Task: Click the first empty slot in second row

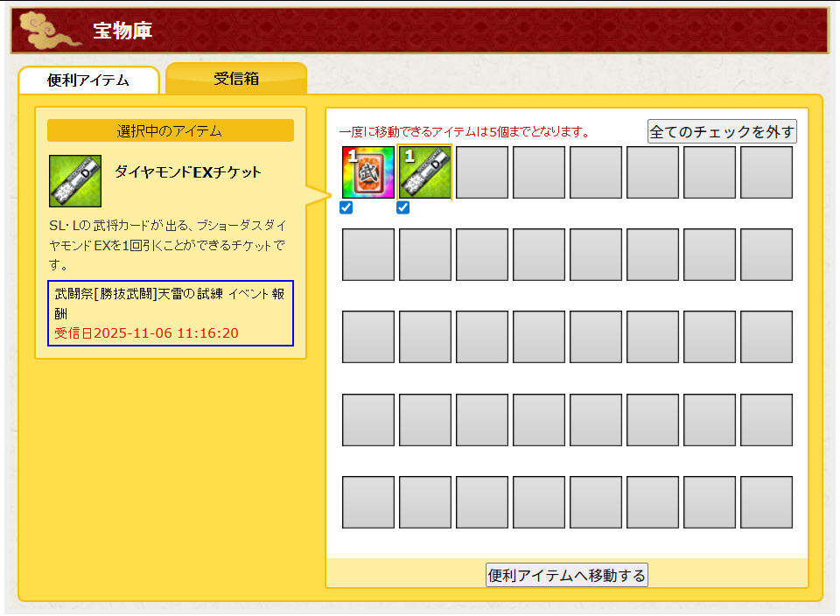Action: coord(367,255)
